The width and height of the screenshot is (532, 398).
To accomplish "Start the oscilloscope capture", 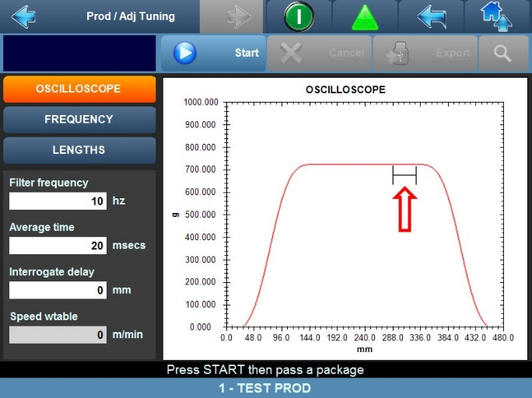I will tap(213, 53).
